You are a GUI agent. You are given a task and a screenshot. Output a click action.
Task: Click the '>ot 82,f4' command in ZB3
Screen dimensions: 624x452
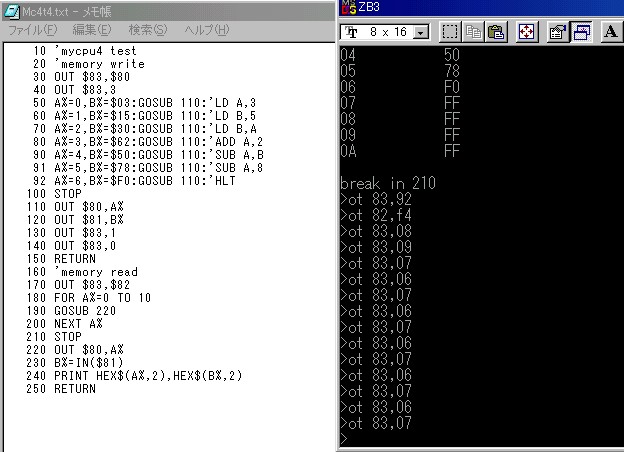(376, 215)
